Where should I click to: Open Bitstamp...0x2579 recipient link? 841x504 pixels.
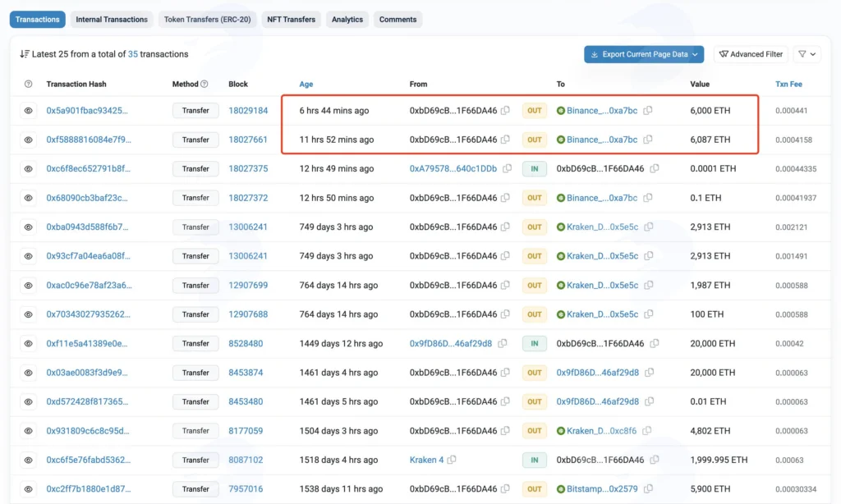pos(602,489)
